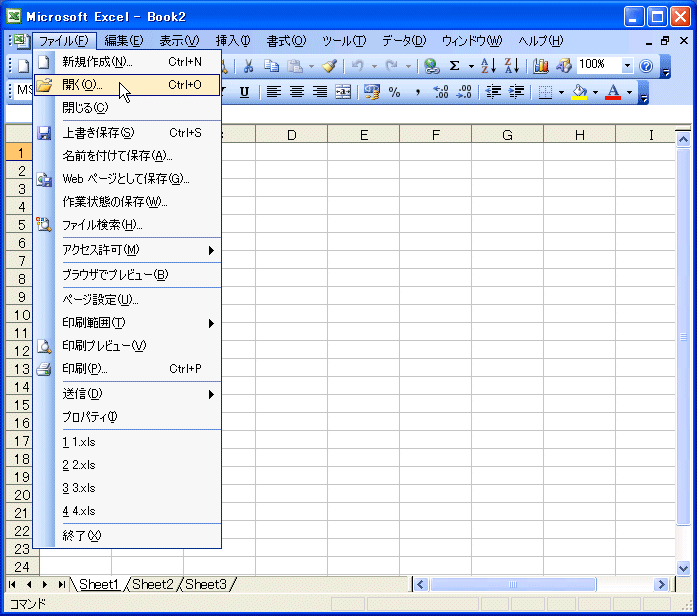The height and width of the screenshot is (616, 697).
Task: Choose プロパティ entry
Action: point(127,417)
